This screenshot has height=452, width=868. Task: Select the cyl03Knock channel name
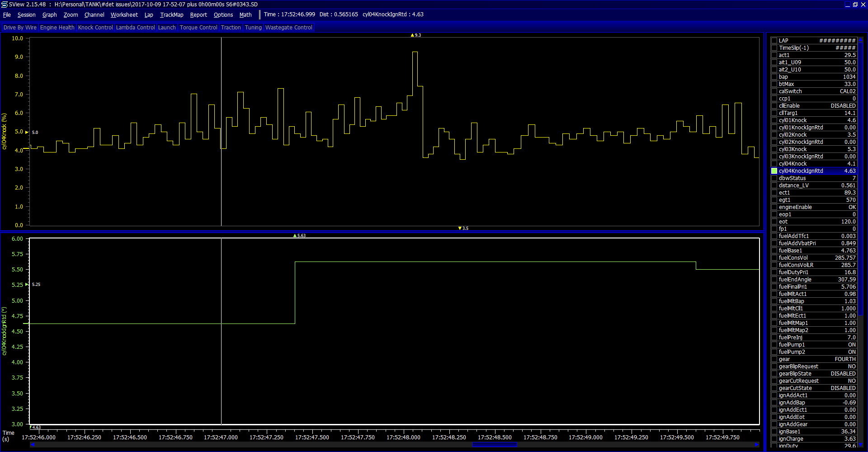(x=793, y=149)
